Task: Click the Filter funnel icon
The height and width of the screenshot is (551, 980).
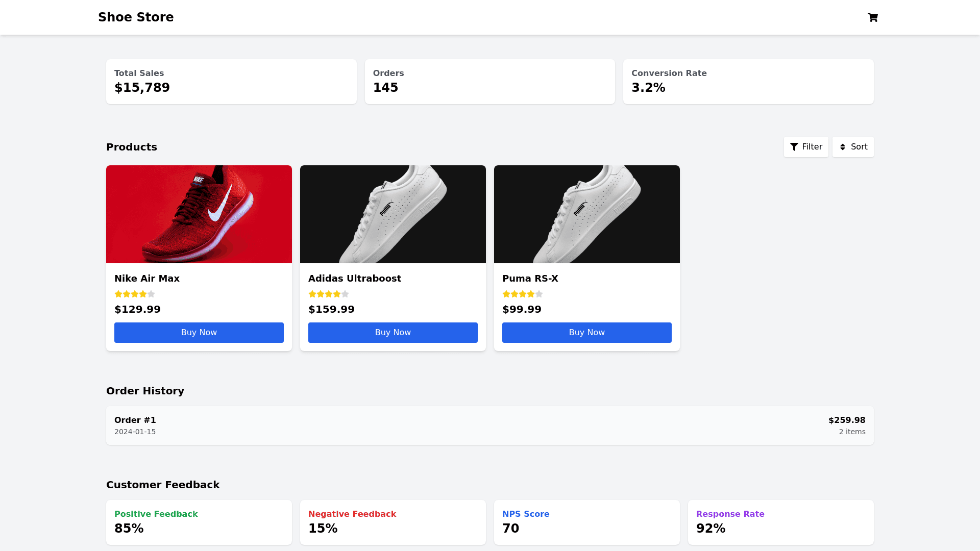Action: pyautogui.click(x=794, y=147)
